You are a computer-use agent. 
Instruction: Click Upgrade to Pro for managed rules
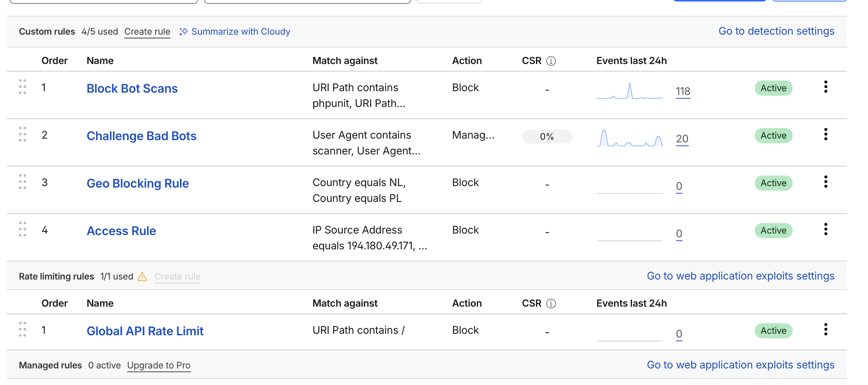coord(158,365)
